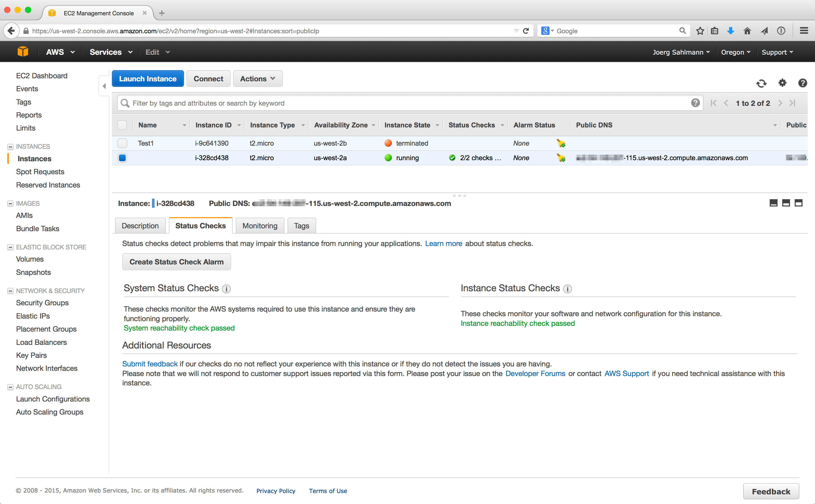Switch to the Monitoring tab
Viewport: 815px width, 504px height.
pos(260,226)
